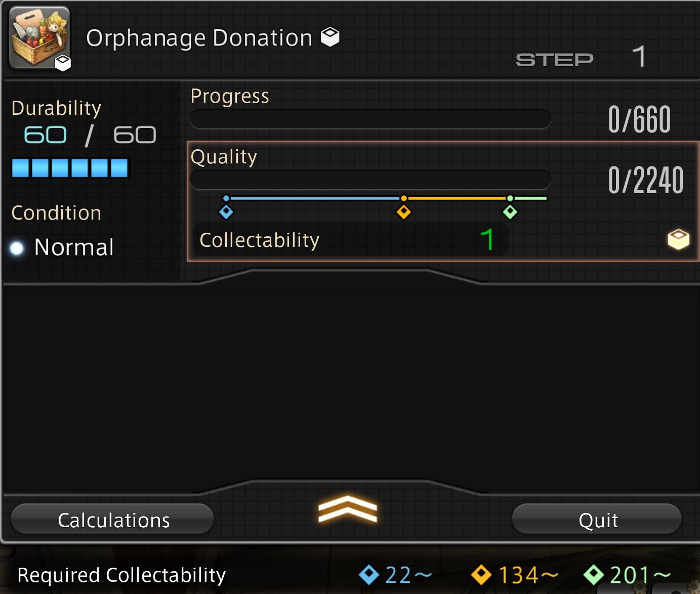Click the Orphanage Donation title text

[x=199, y=38]
